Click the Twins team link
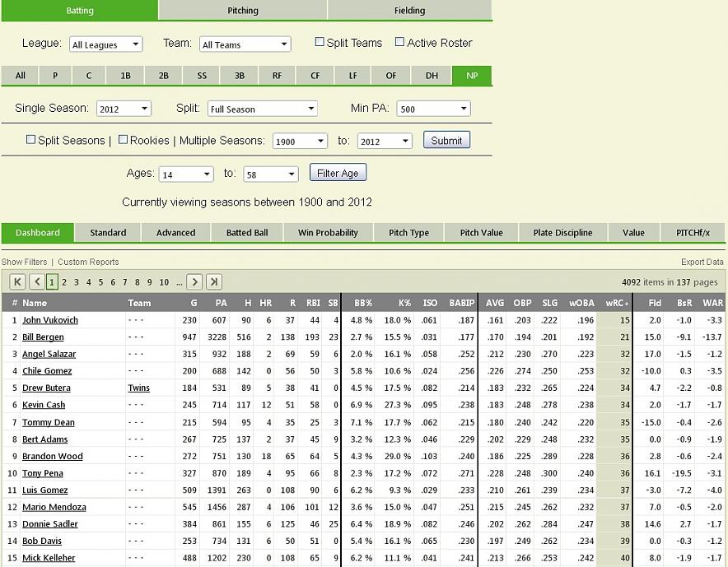The image size is (728, 567). pos(139,388)
